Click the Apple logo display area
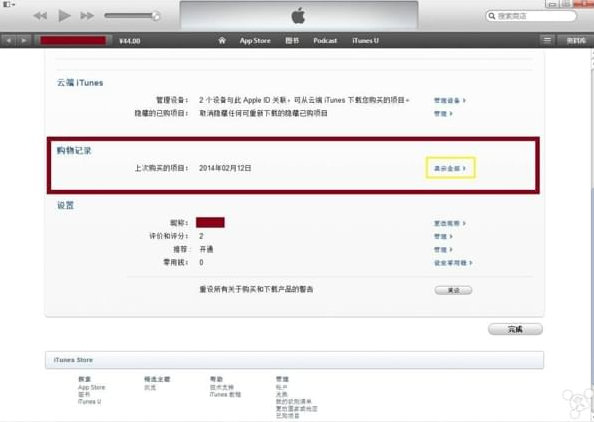The width and height of the screenshot is (594, 422). coord(299,16)
